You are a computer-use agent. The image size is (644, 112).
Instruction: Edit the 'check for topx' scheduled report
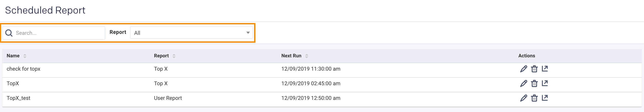click(523, 69)
